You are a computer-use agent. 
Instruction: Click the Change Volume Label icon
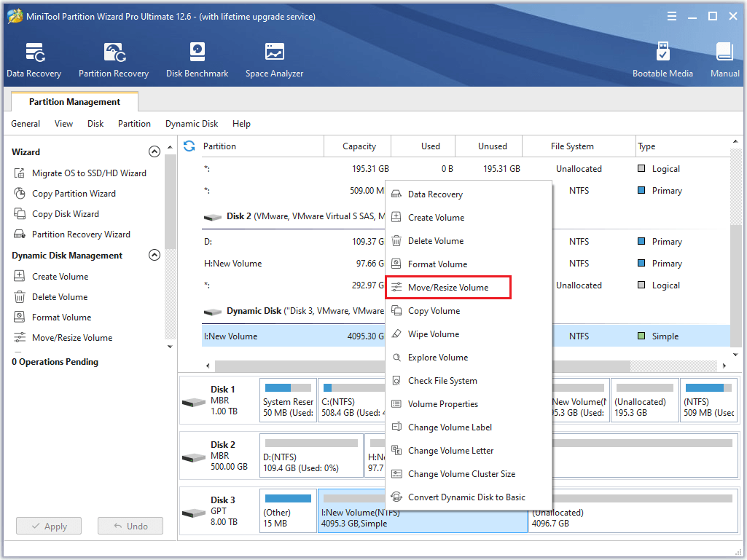click(x=396, y=427)
